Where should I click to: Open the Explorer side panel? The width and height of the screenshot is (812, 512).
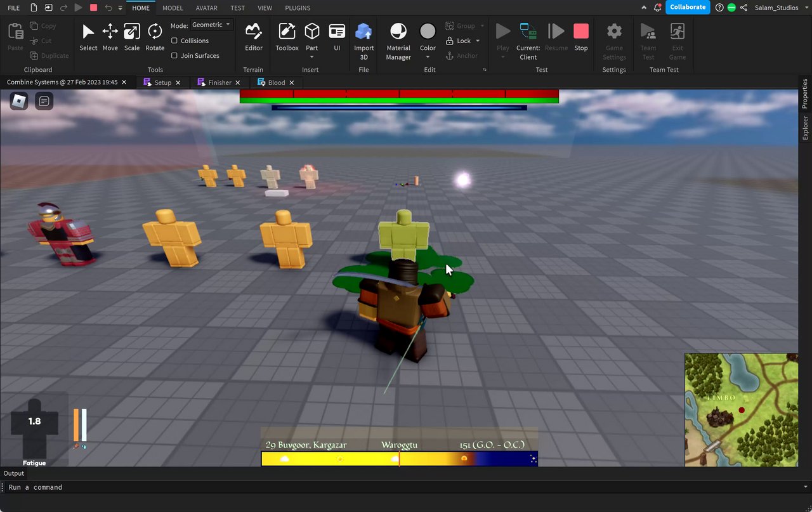(805, 127)
